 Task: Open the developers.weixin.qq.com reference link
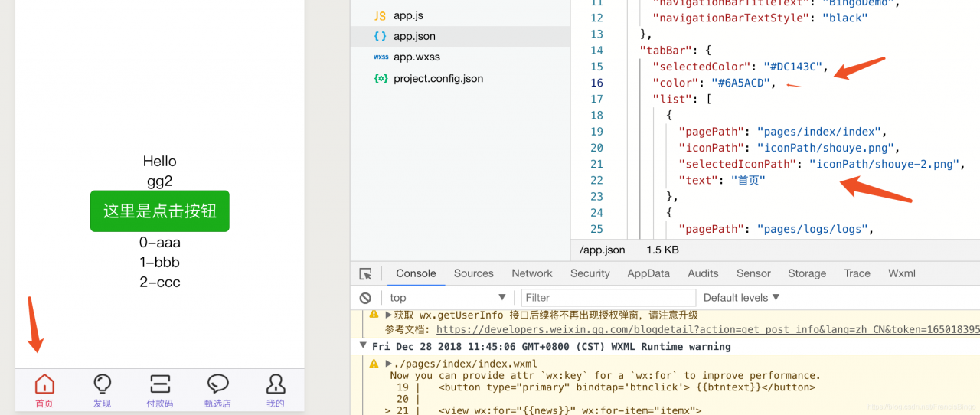point(708,329)
